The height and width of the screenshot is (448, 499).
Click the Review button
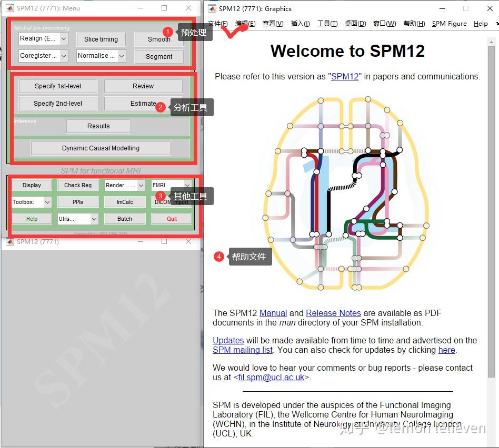[x=143, y=86]
